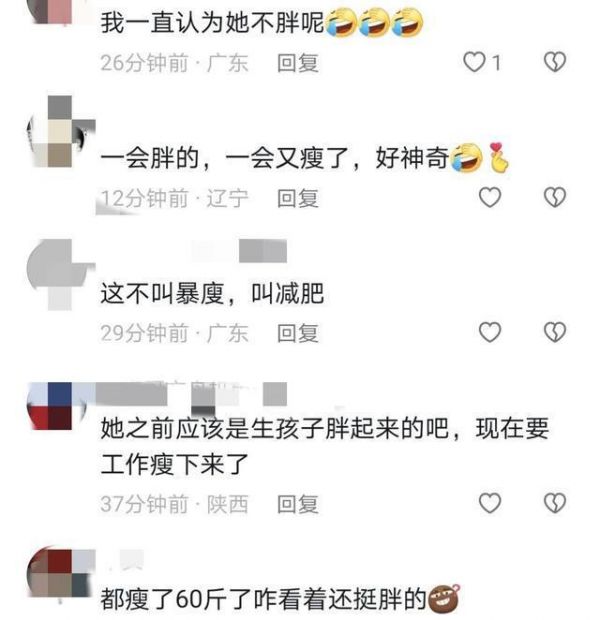Dislike the 这不叫暴瘦 comment

point(555,332)
